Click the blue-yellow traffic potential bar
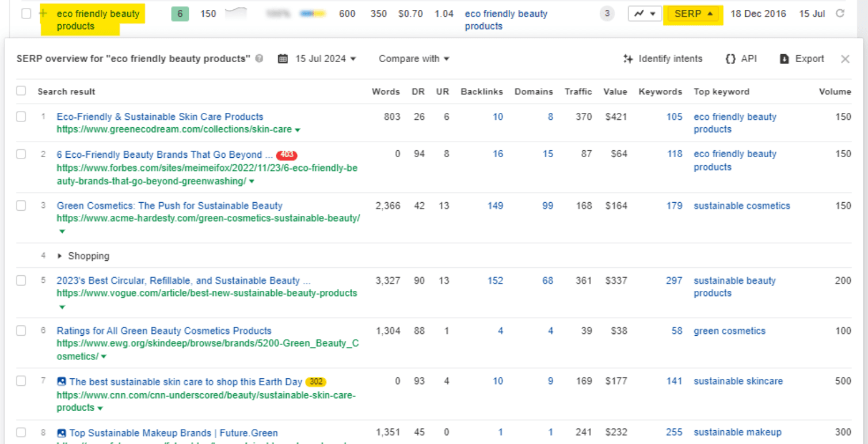Viewport: 868px width, 444px height. click(x=313, y=13)
